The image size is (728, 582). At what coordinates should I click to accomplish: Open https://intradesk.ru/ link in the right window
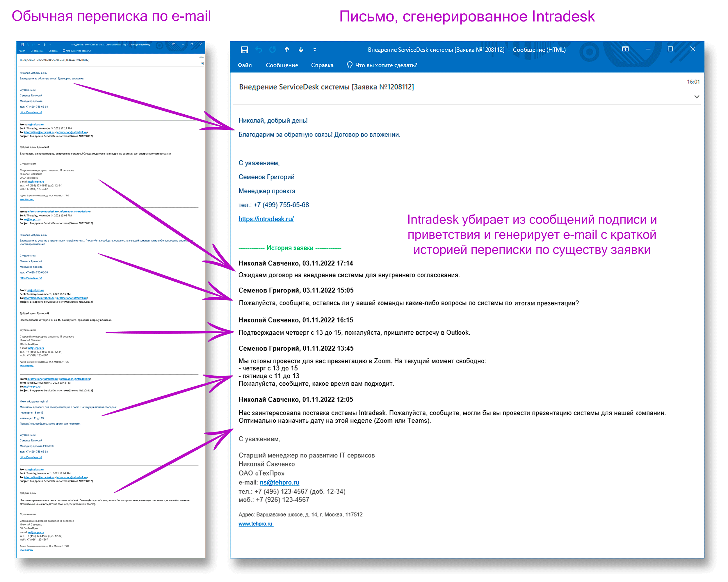266,219
